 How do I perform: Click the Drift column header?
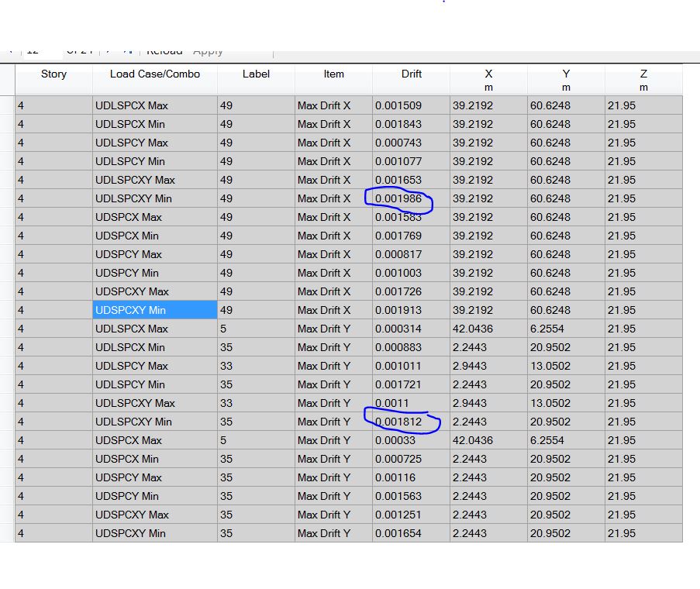[x=411, y=79]
